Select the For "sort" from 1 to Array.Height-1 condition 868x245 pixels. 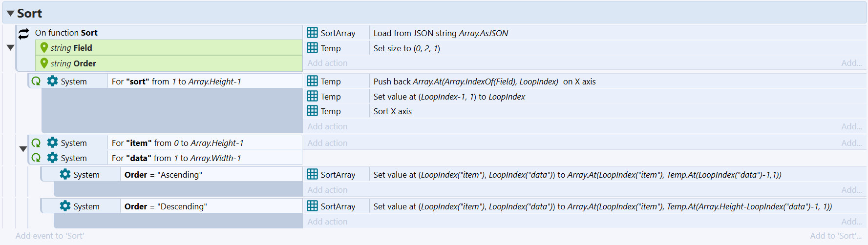point(176,82)
